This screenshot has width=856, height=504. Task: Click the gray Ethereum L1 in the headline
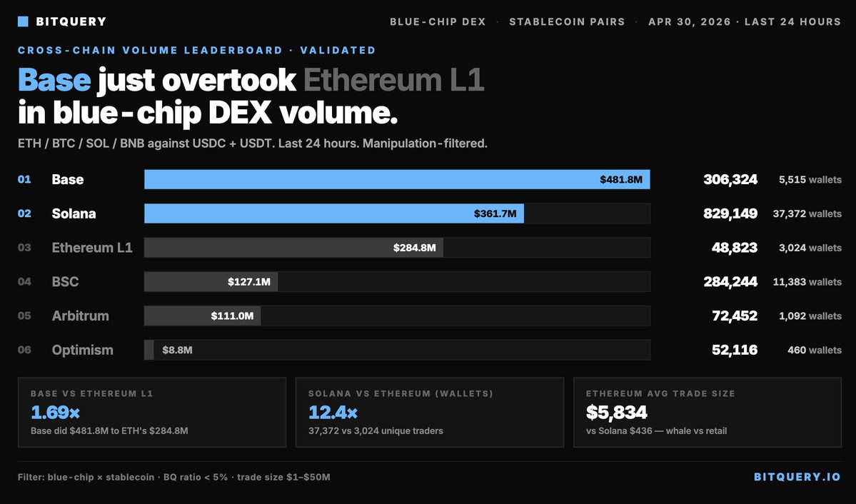tap(393, 80)
